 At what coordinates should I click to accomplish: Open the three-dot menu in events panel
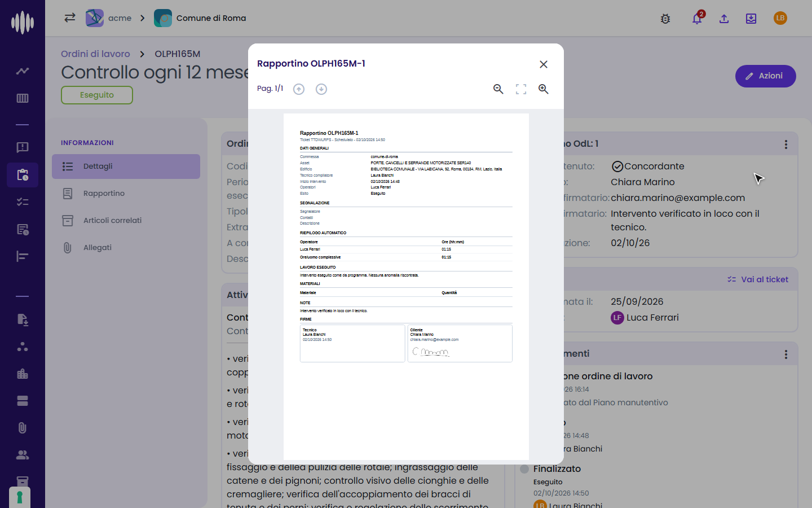[x=786, y=354]
